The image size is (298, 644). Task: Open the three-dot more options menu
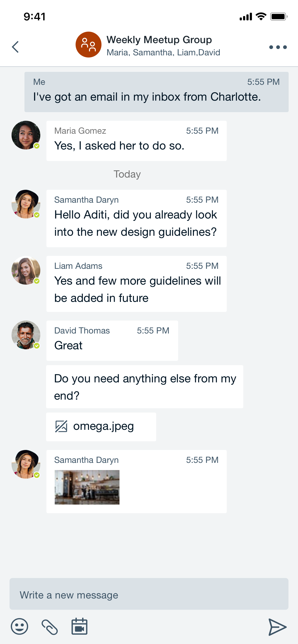[x=278, y=47]
